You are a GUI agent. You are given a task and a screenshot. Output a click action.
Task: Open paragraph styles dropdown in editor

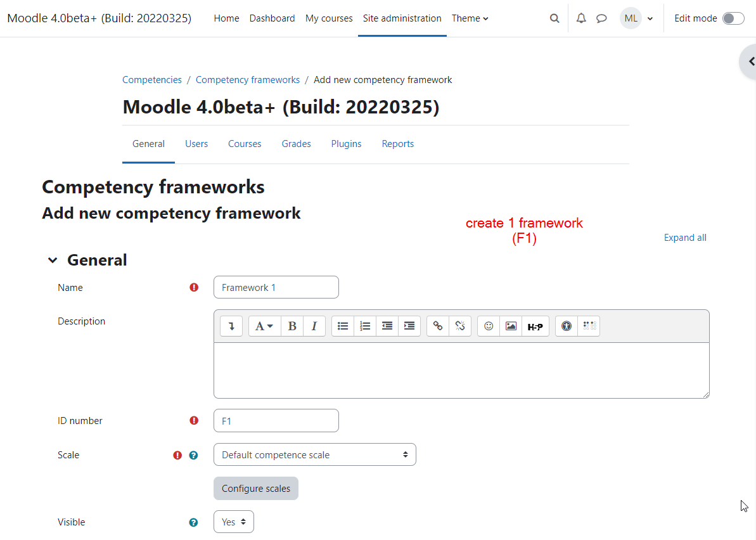pyautogui.click(x=264, y=326)
